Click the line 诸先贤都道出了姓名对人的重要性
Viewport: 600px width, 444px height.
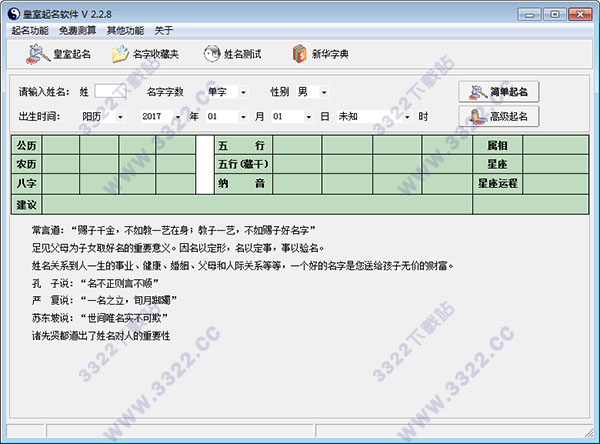(x=101, y=336)
